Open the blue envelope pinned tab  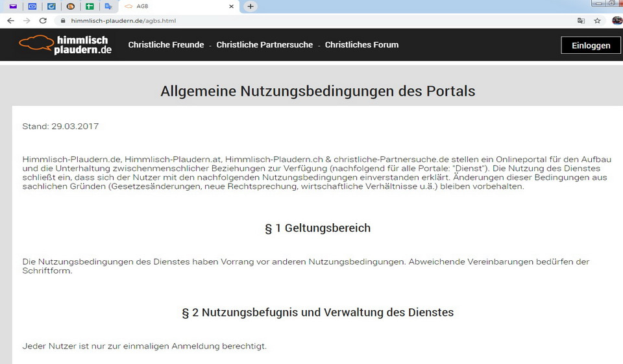(32, 6)
